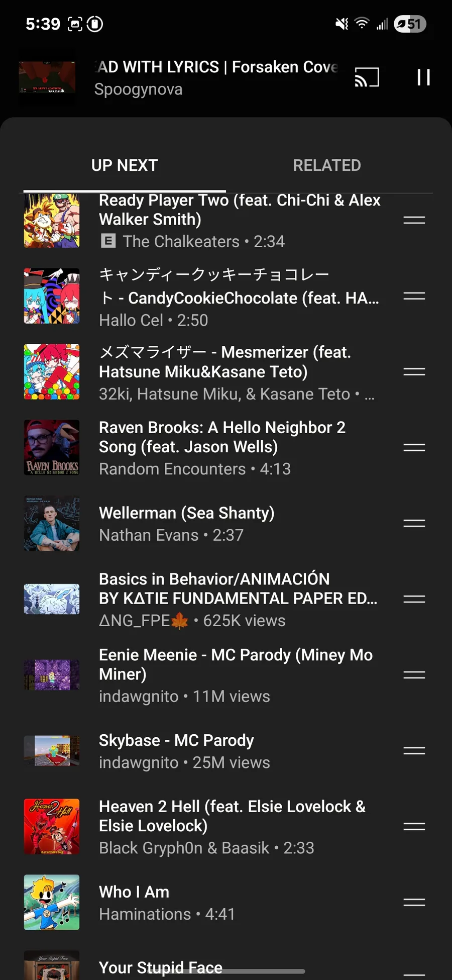This screenshot has height=980, width=452.
Task: Tap reorder handle for Mesmerizer song
Action: (414, 371)
